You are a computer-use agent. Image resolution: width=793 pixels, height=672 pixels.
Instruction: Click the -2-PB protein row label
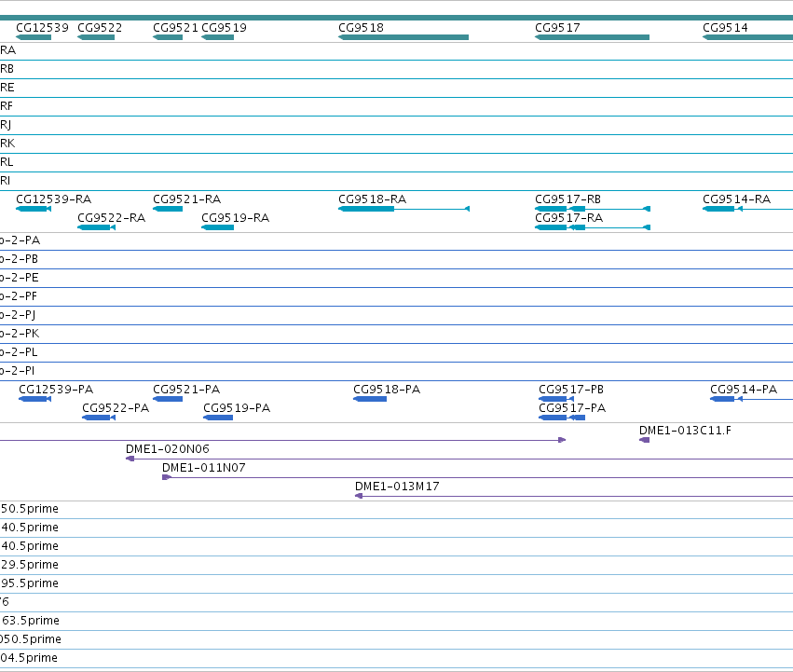[x=19, y=260]
